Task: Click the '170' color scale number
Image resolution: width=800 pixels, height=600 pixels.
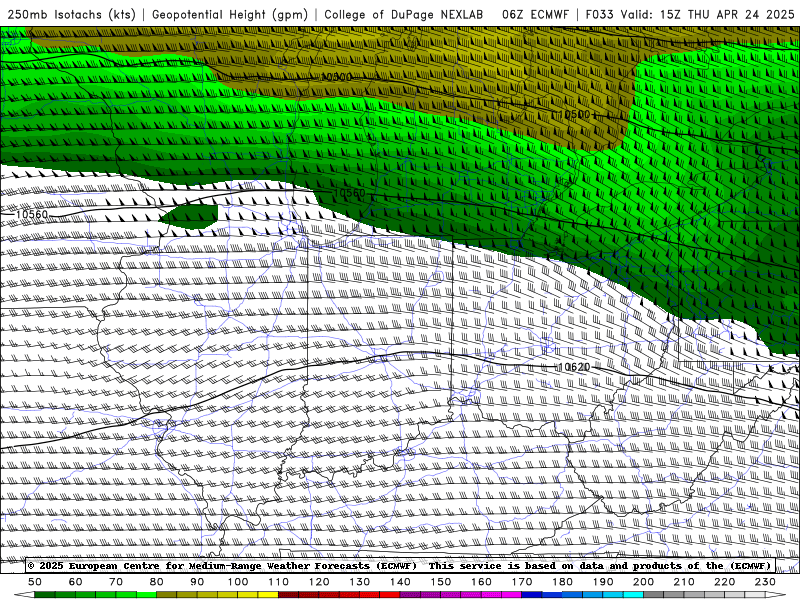Action: [x=522, y=582]
